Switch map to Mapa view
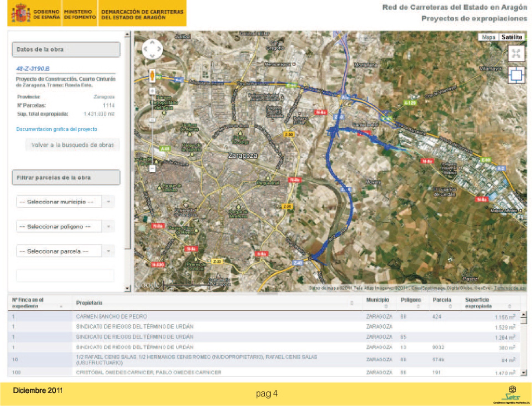 [488, 37]
